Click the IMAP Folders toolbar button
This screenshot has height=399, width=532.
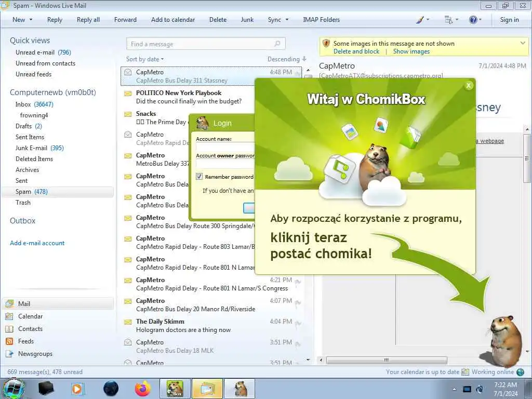[321, 20]
